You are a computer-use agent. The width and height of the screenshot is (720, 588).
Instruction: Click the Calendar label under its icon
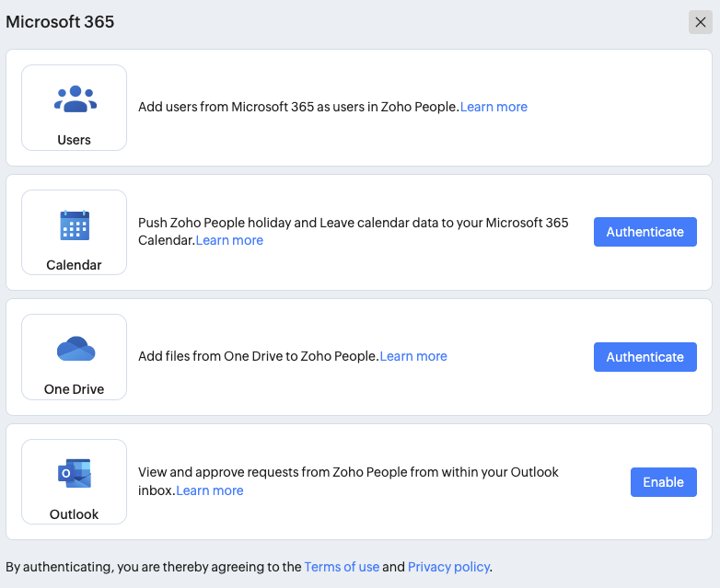75,265
